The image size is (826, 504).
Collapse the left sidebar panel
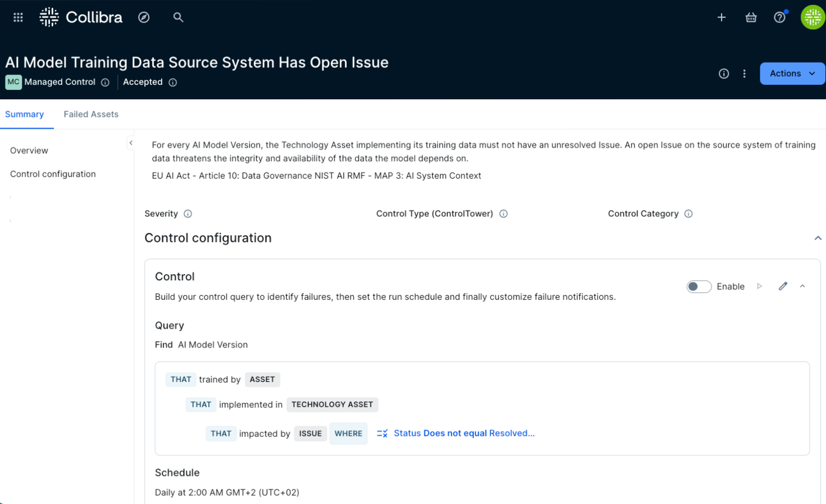click(131, 143)
